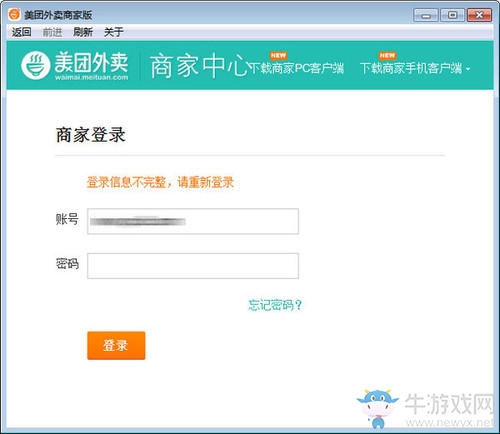Click the 美团外卖 waimai.meituan.com brand text

point(91,66)
